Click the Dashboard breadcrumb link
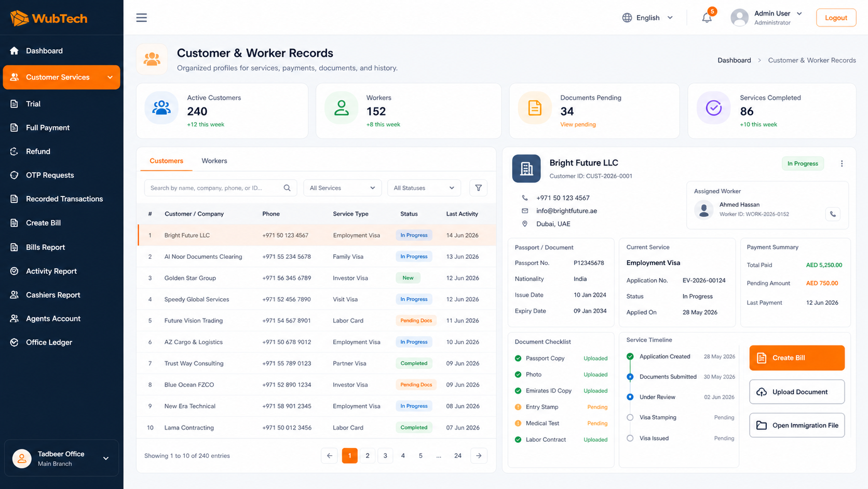The image size is (868, 489). [x=734, y=60]
